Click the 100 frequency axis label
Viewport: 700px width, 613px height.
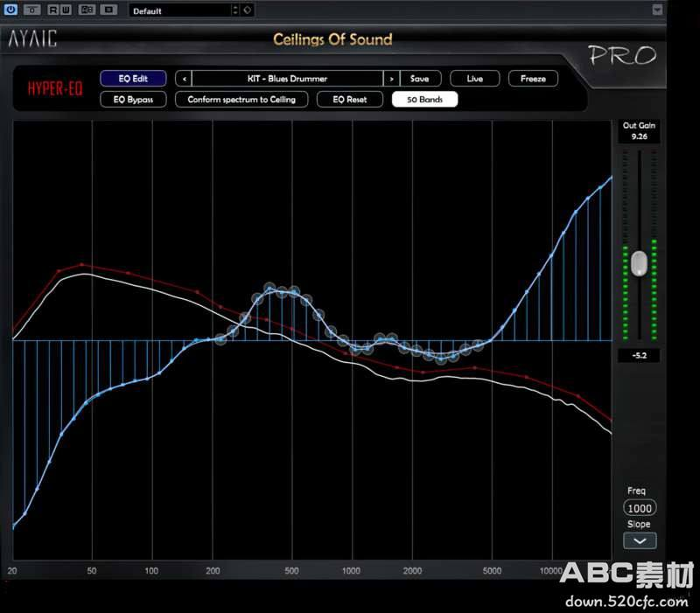151,571
